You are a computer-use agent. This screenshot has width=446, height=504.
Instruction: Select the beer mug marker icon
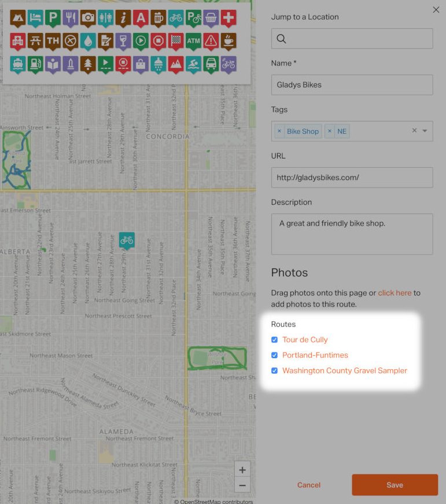click(158, 18)
